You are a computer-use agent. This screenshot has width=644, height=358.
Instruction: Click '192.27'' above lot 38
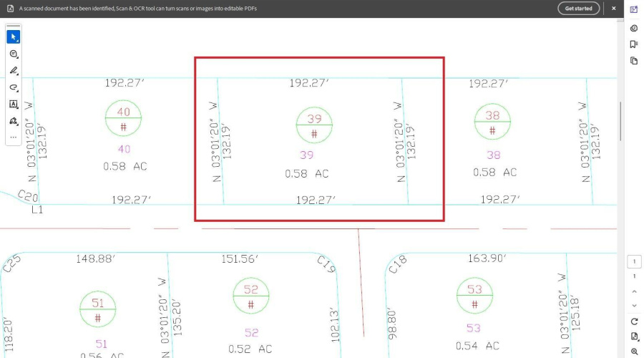(488, 84)
